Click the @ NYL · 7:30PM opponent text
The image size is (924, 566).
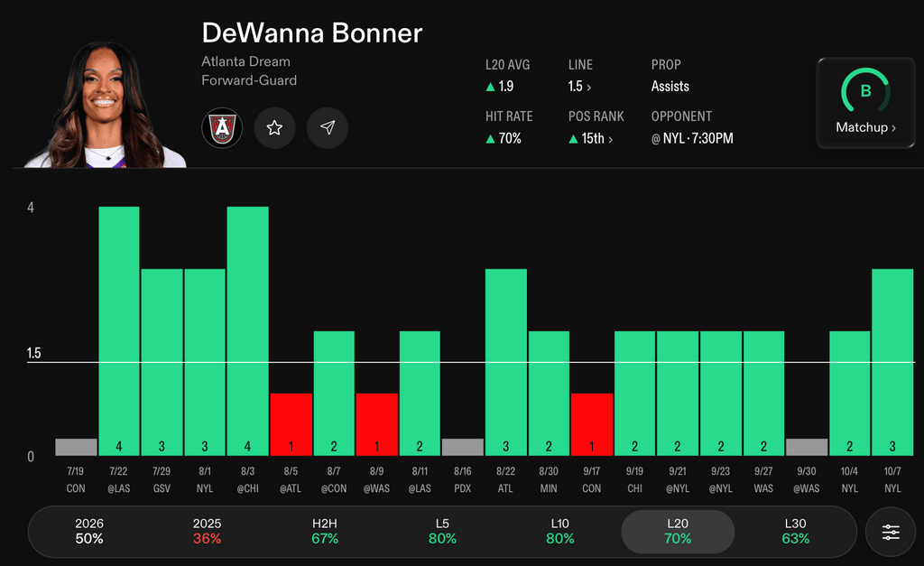click(x=692, y=138)
